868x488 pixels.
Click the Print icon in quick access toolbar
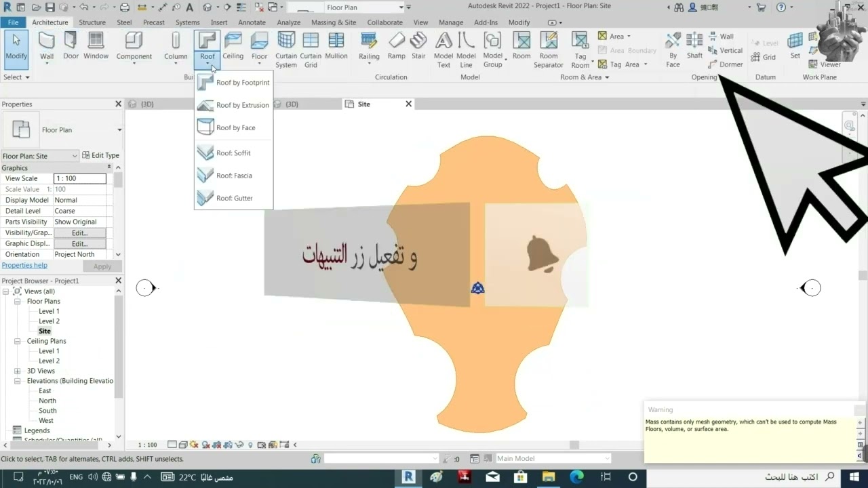coord(125,7)
